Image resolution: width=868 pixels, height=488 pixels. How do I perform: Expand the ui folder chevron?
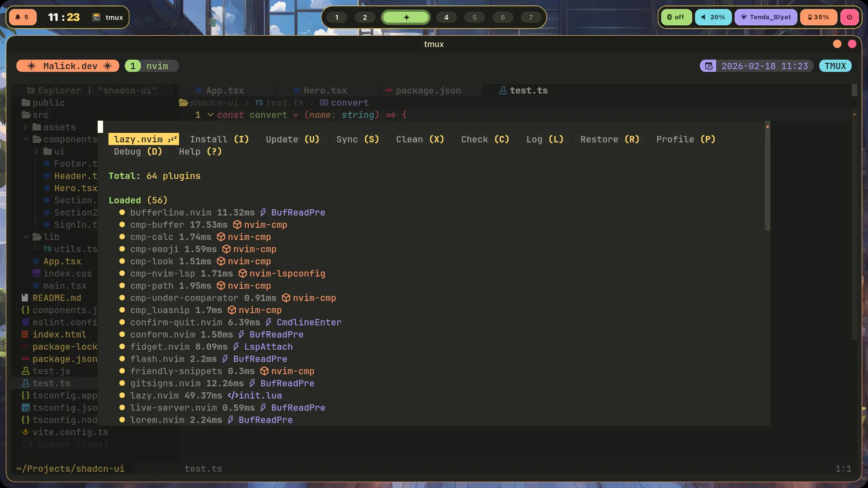37,151
